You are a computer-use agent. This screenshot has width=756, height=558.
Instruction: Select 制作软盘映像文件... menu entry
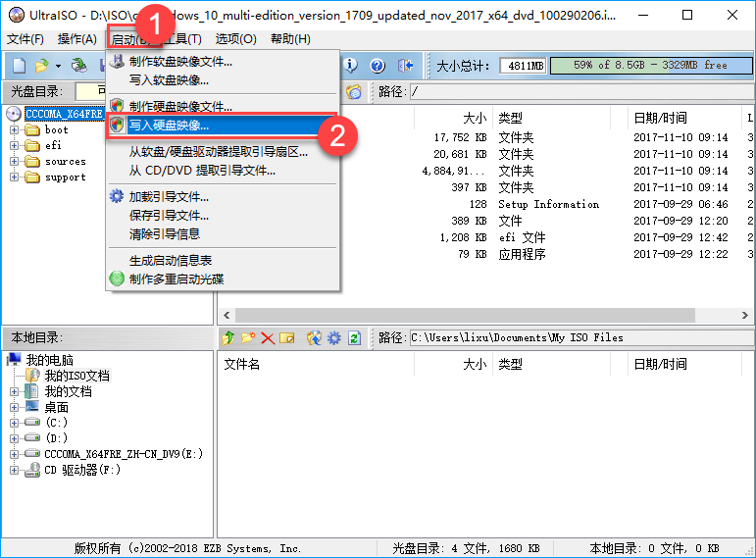point(223,62)
